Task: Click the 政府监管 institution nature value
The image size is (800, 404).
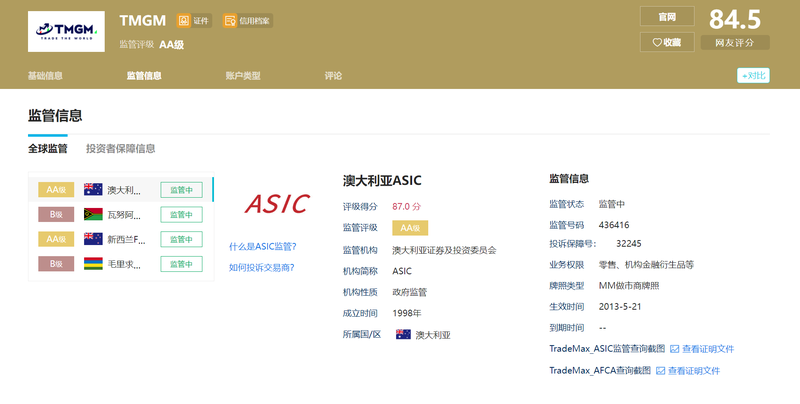Action: [x=410, y=292]
